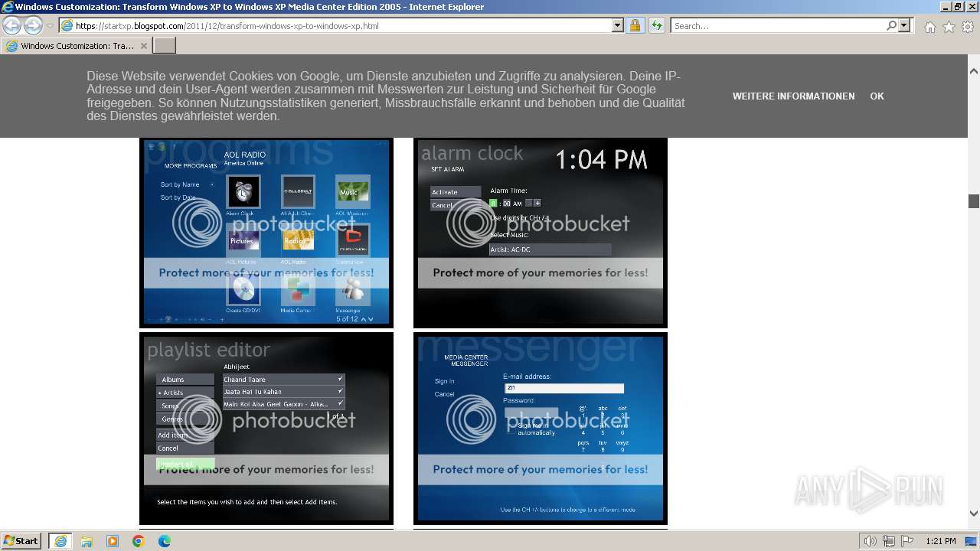The height and width of the screenshot is (551, 980).
Task: Accept cookies with OK button
Action: [x=877, y=96]
